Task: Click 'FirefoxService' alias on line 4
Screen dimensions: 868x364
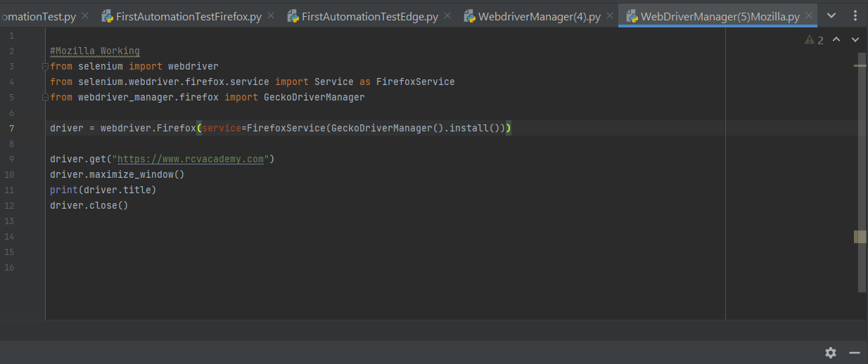Action: [416, 82]
